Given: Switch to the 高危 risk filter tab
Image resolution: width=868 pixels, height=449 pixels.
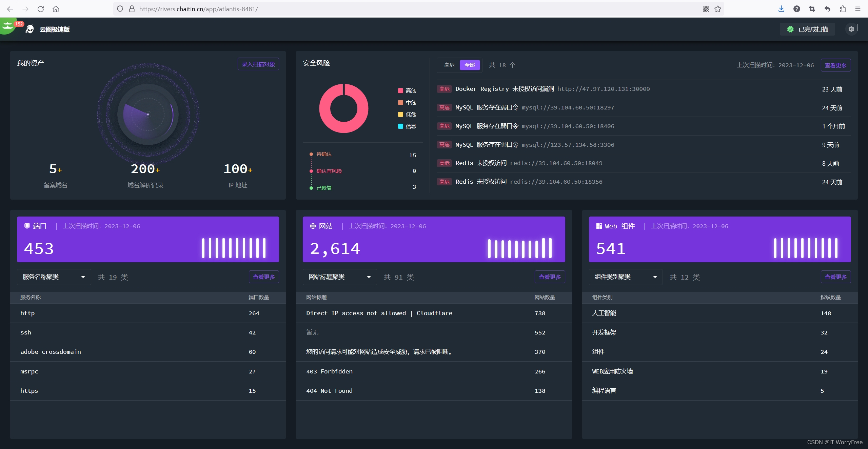Looking at the screenshot, I should [449, 65].
